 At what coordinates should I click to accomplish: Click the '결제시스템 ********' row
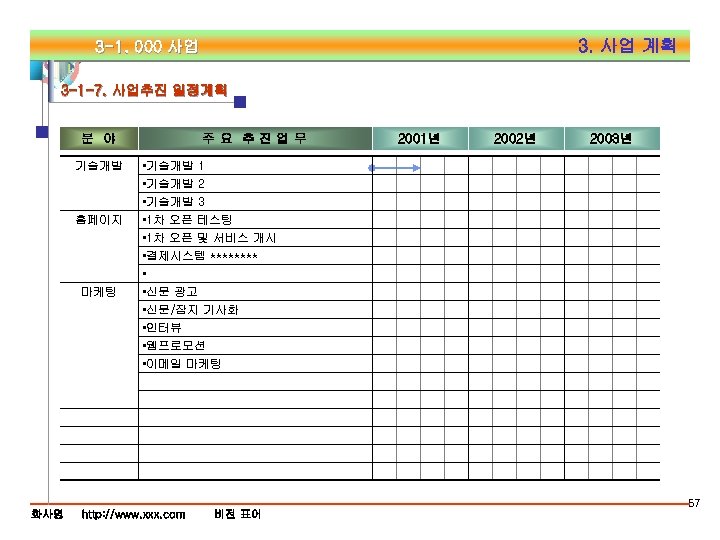[x=255, y=255]
